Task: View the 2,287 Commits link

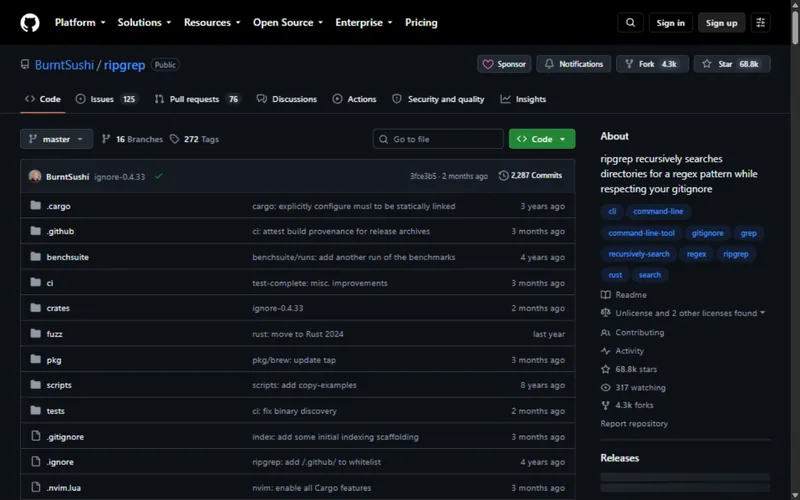Action: click(x=531, y=176)
